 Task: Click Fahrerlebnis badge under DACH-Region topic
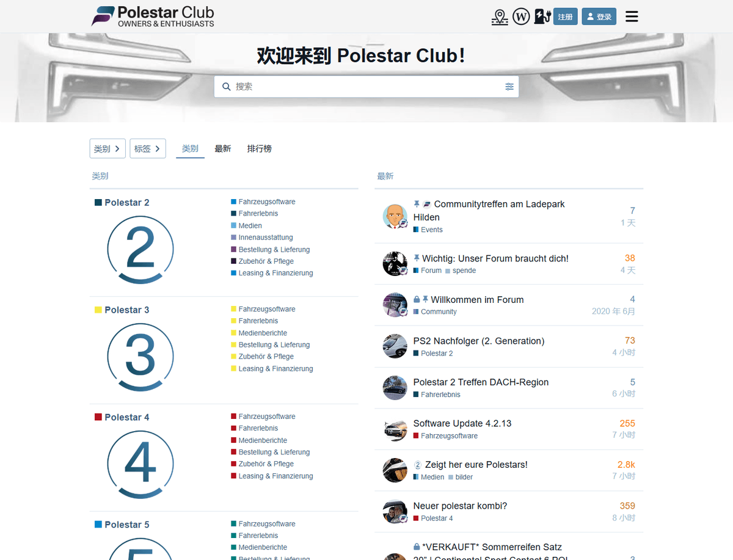click(x=437, y=395)
